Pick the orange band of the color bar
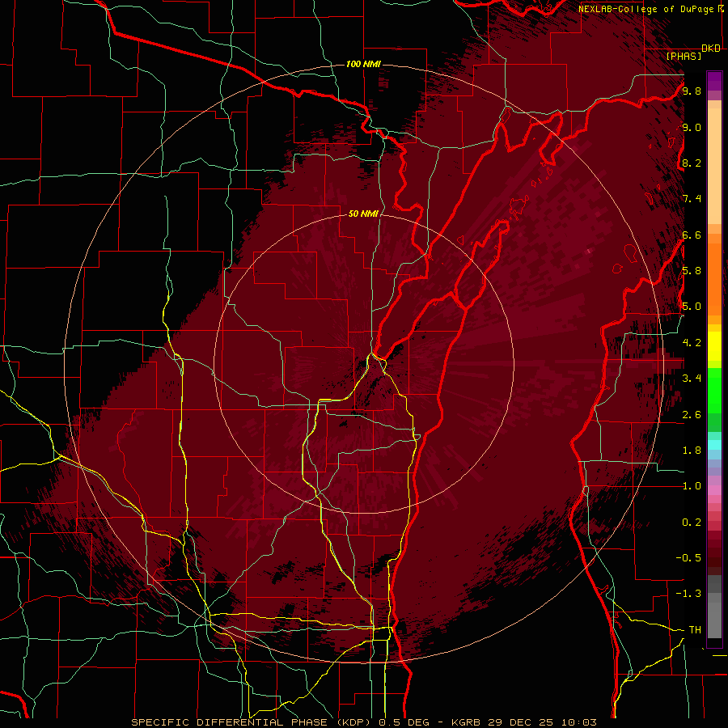This screenshot has width=728, height=728. tap(714, 278)
